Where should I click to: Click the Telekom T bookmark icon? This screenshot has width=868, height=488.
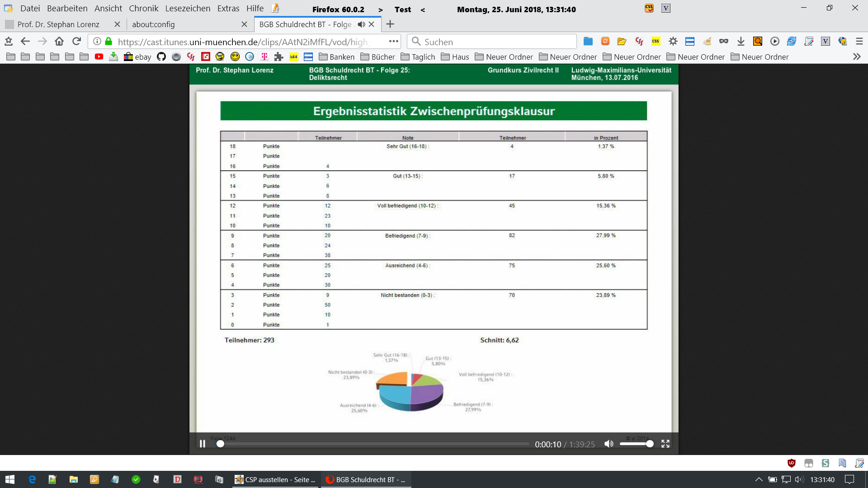(264, 56)
